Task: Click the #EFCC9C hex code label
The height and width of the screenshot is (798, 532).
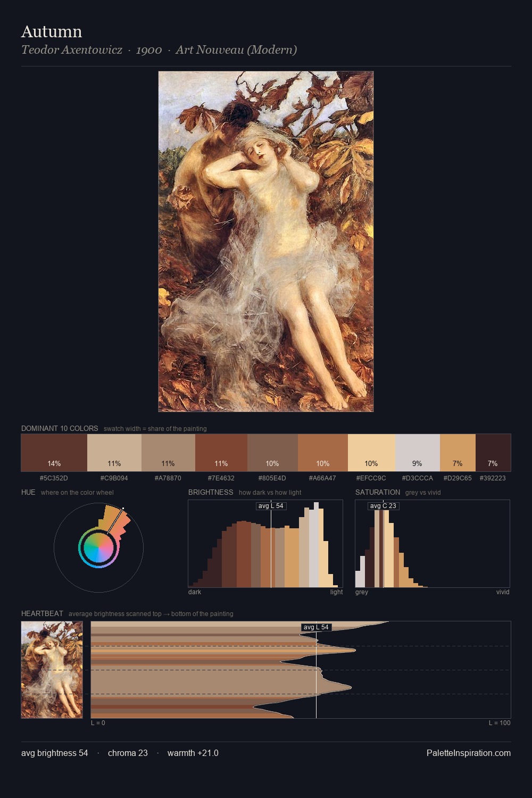Action: tap(371, 478)
